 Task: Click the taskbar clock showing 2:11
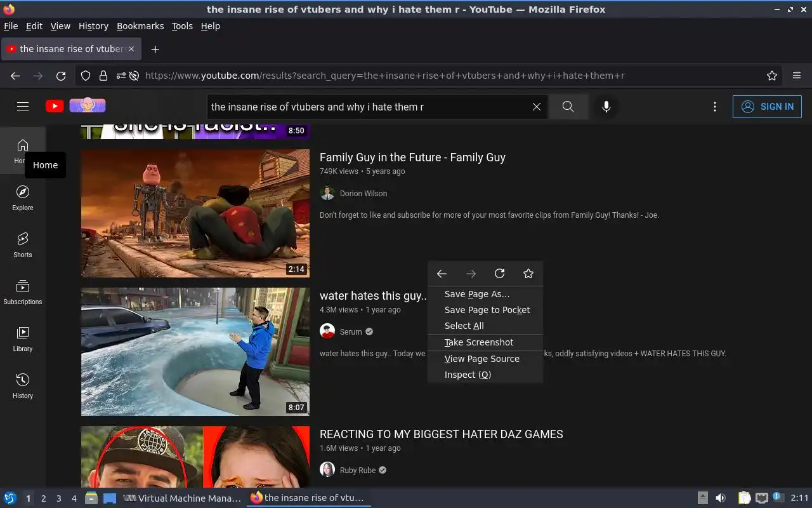click(799, 498)
